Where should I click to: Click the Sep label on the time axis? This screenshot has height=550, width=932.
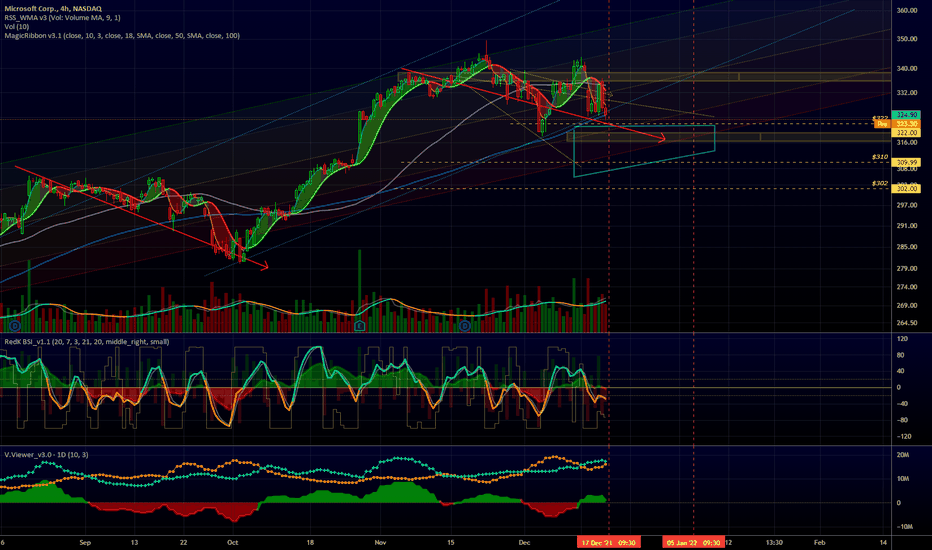(85, 542)
